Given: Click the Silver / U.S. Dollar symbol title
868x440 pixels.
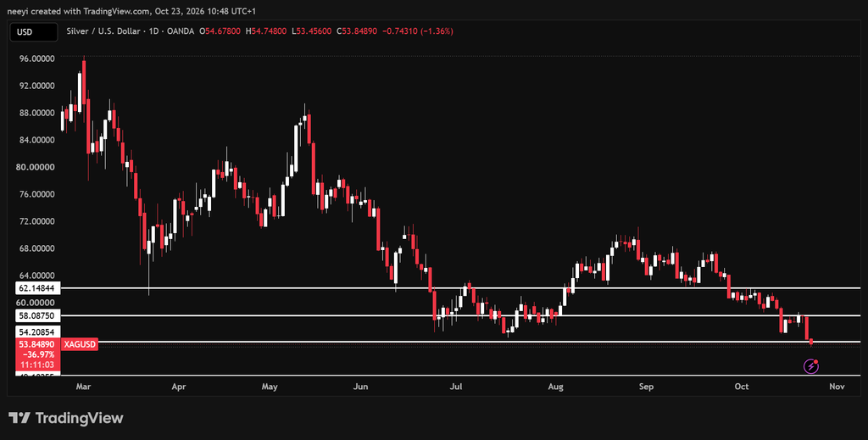Looking at the screenshot, I should click(103, 31).
